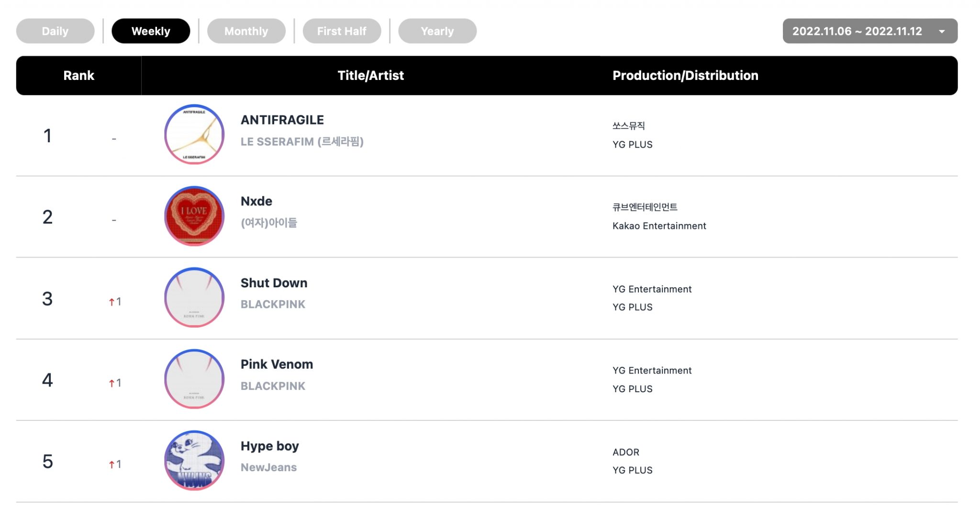Select the Weekly chart tab
980x510 pixels.
pyautogui.click(x=151, y=31)
